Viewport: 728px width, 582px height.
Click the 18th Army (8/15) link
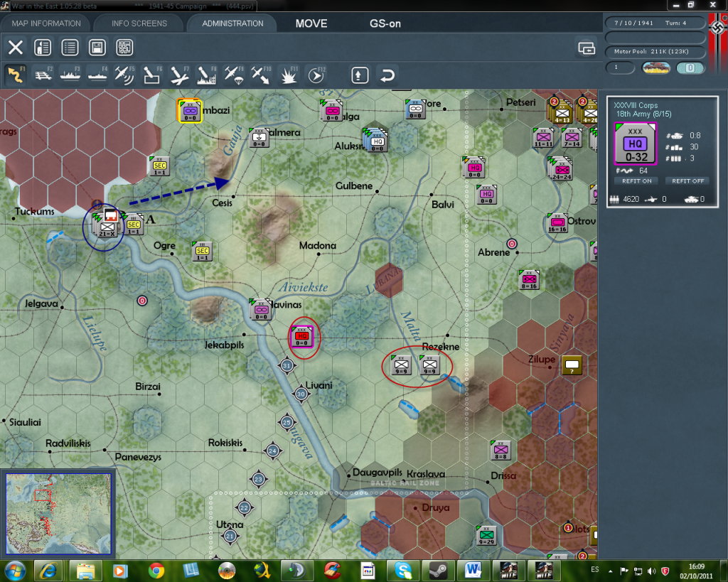[x=643, y=114]
